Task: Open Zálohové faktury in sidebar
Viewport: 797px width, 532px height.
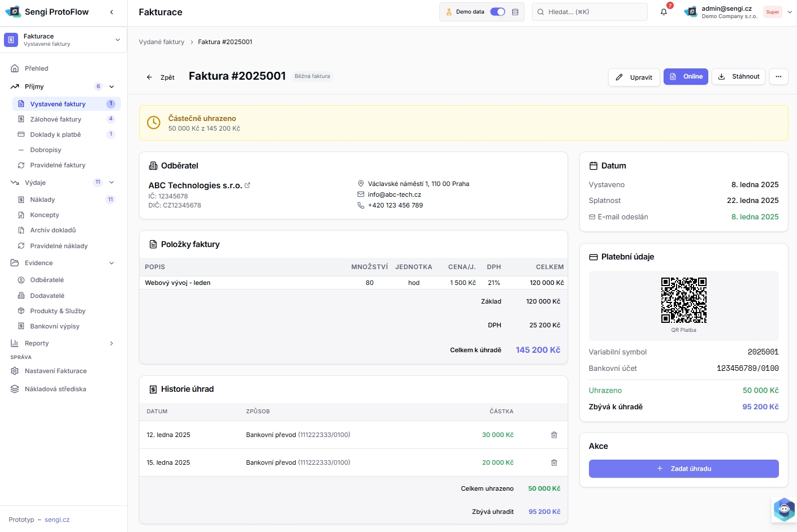Action: (x=55, y=119)
